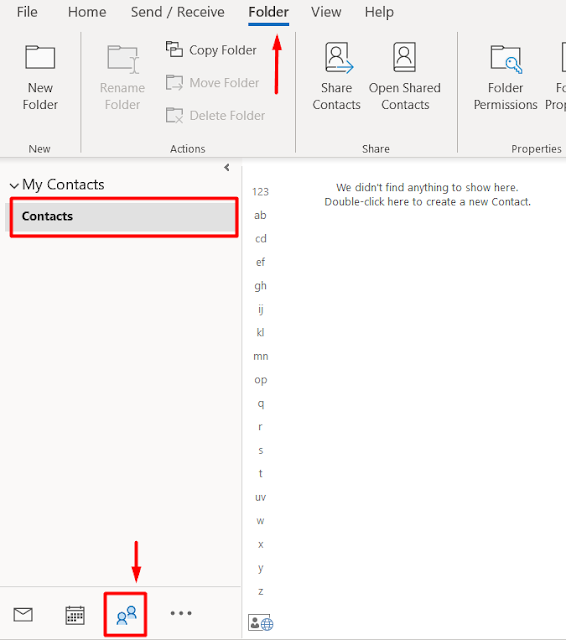Image resolution: width=566 pixels, height=640 pixels.
Task: Jump to t in contact index
Action: point(260,474)
